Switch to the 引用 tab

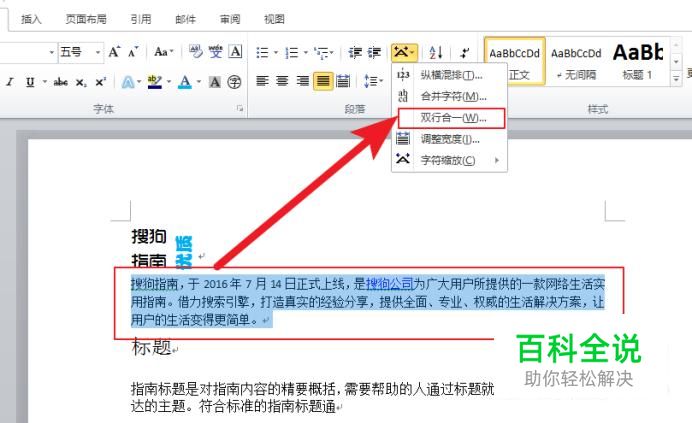pos(141,19)
